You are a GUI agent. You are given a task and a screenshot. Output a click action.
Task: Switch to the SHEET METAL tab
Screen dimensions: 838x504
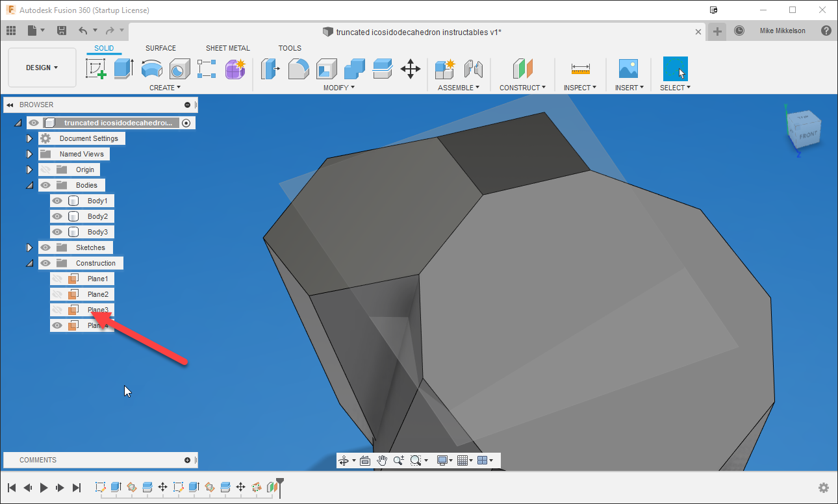tap(227, 47)
